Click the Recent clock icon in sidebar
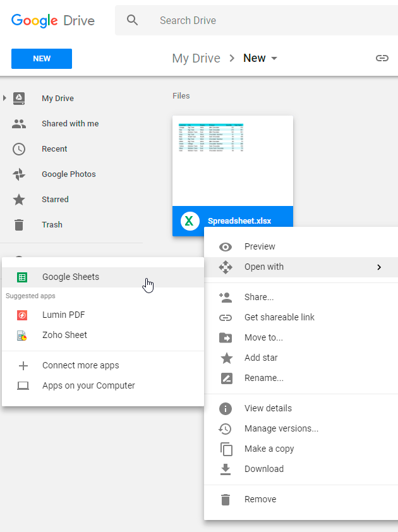 (x=19, y=149)
